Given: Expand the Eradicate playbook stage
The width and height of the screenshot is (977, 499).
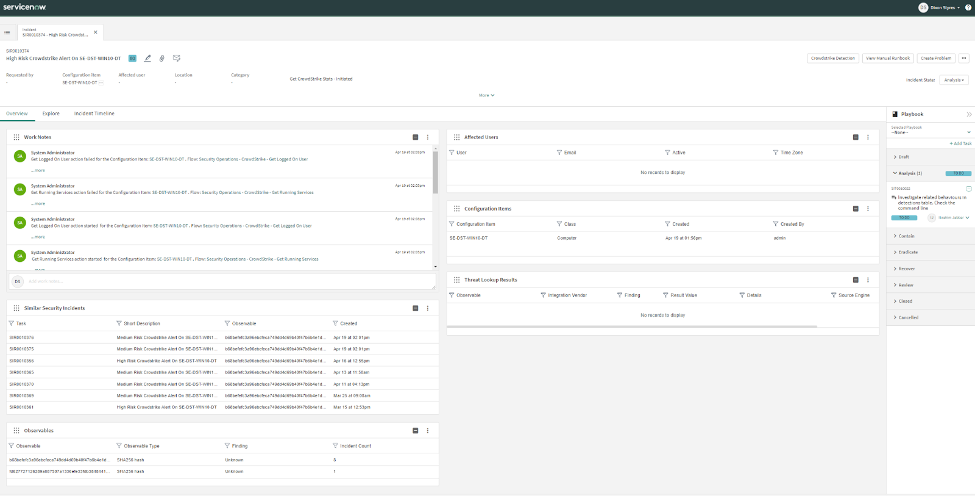Looking at the screenshot, I should click(931, 252).
